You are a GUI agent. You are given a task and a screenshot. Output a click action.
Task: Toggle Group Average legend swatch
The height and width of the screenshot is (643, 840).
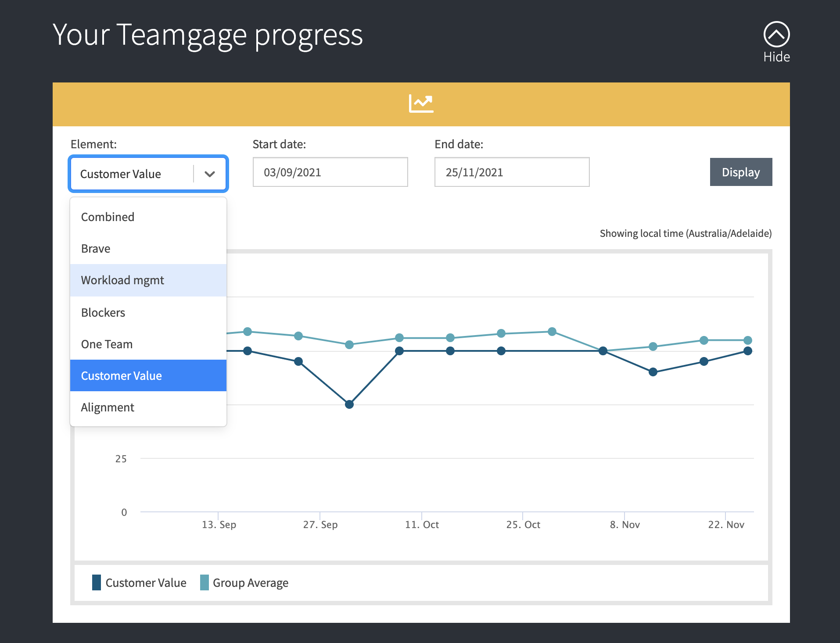pos(204,582)
